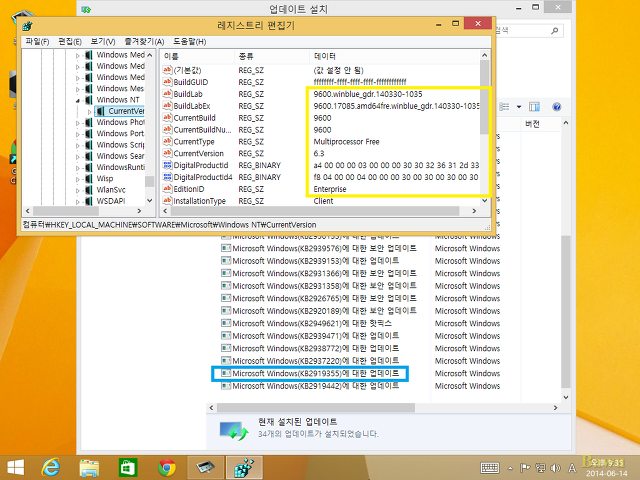Image resolution: width=640 pixels, height=480 pixels.
Task: Select the Wisp registry key
Action: (x=105, y=178)
